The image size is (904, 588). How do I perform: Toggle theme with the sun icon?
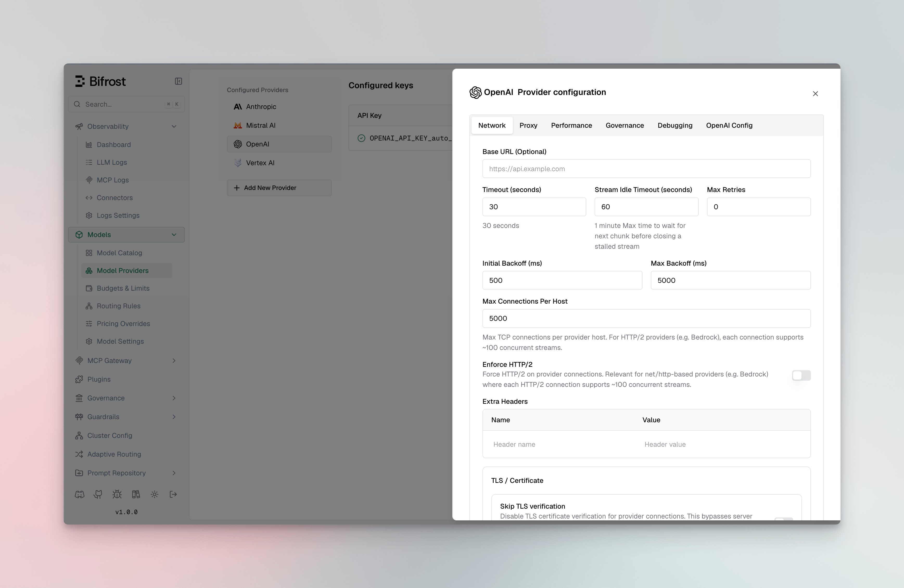pyautogui.click(x=154, y=495)
